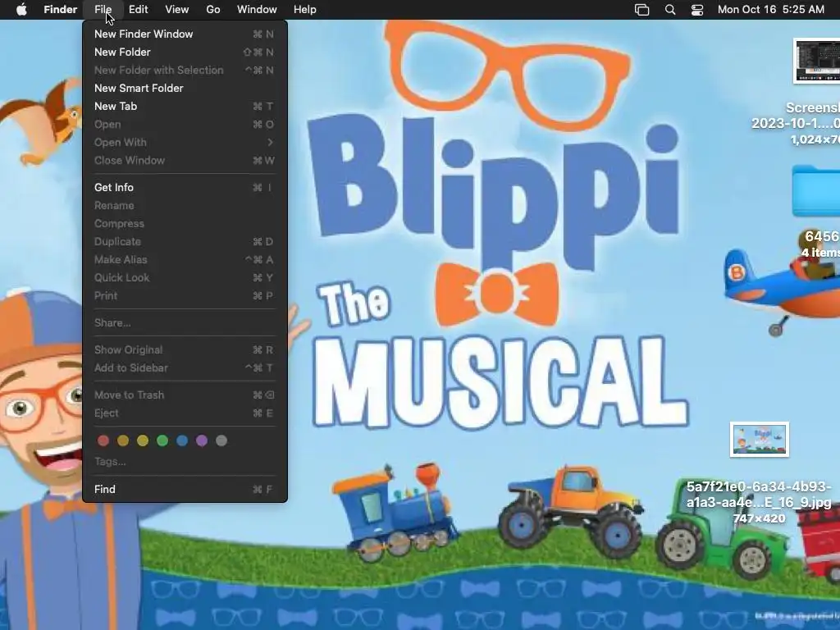Click the date and time in menu bar
Screen dimensions: 840x630
pos(771,10)
